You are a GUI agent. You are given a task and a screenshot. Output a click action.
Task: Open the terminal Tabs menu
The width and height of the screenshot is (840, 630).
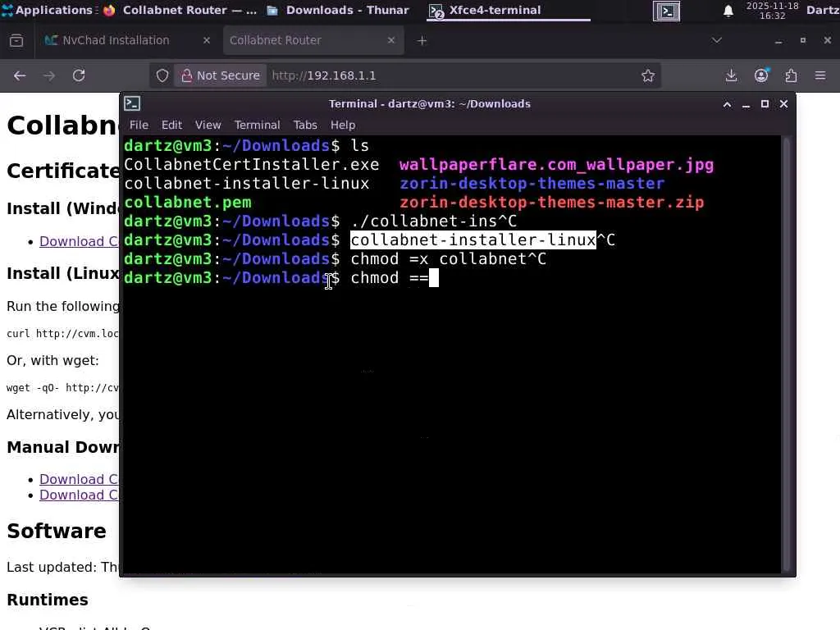click(x=305, y=125)
